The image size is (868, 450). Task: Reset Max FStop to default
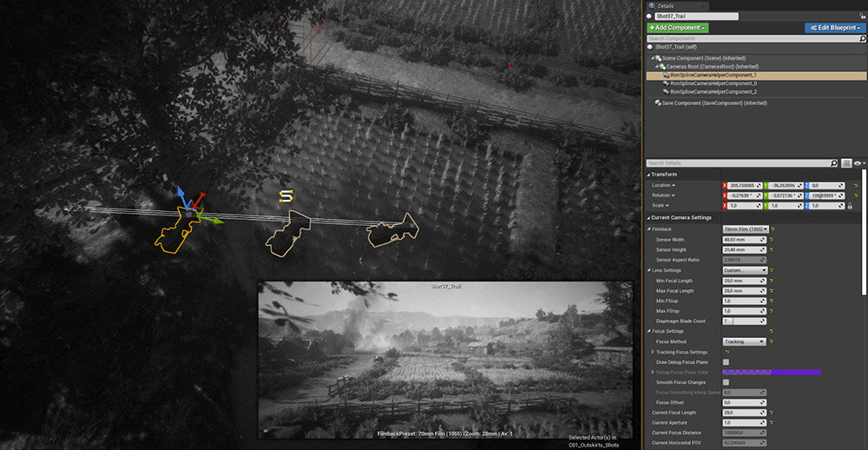[x=772, y=311]
